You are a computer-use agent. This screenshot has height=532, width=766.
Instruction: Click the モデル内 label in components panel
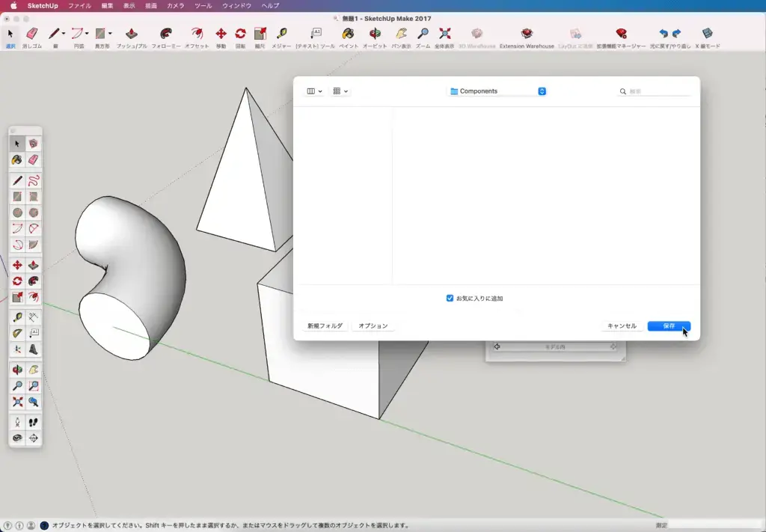click(x=555, y=347)
